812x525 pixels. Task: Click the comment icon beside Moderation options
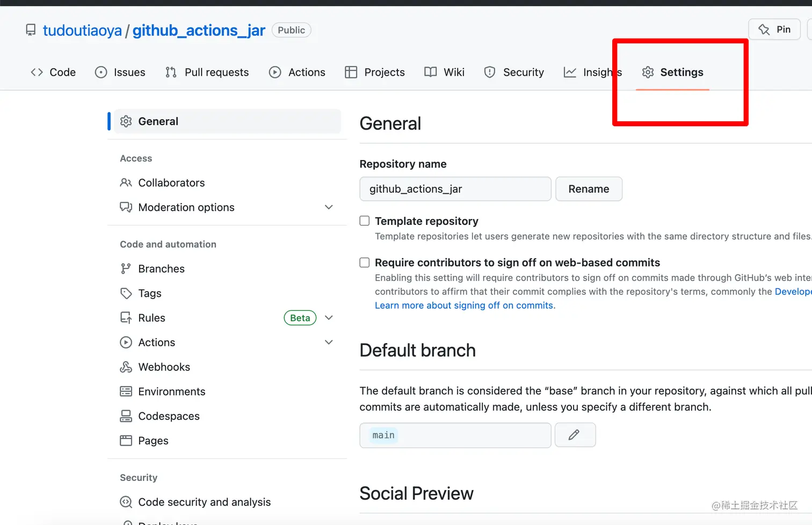126,207
